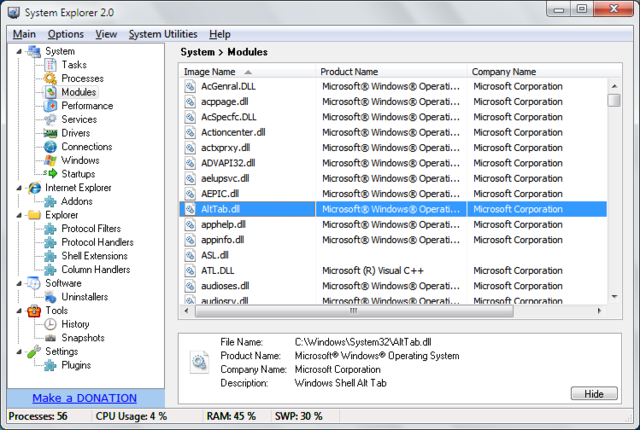This screenshot has height=430, width=640.
Task: Click the Addons puzzle icon
Action: 50,201
